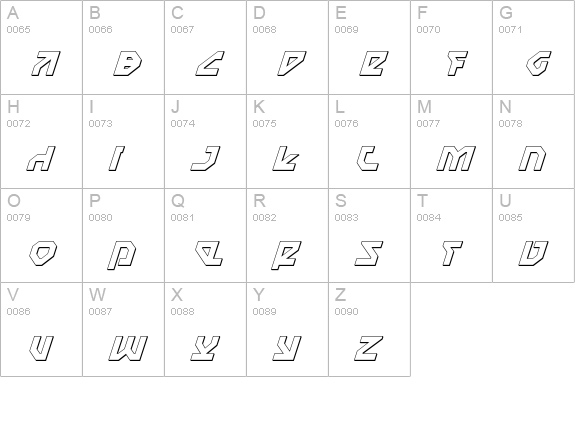Choose the letter X glyph 0088

point(205,329)
